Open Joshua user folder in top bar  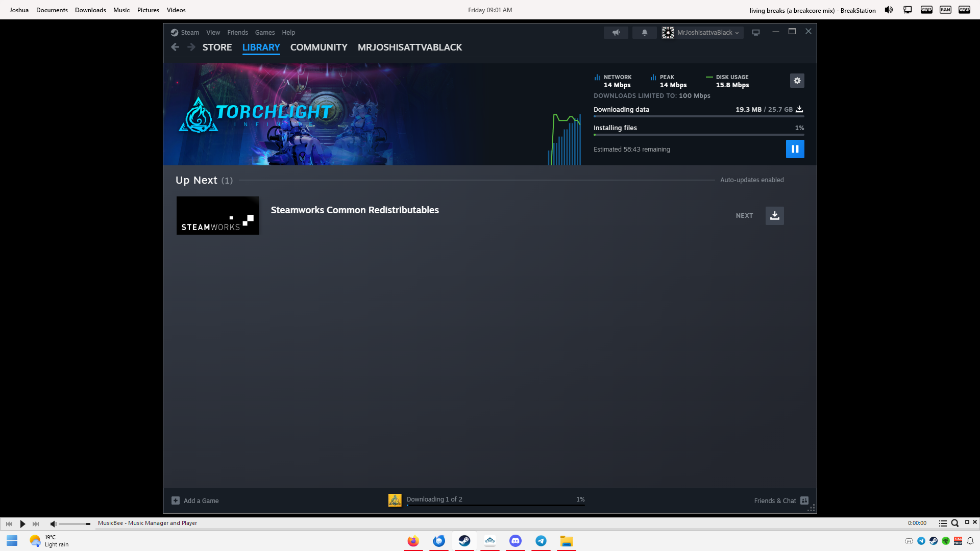[x=19, y=10]
